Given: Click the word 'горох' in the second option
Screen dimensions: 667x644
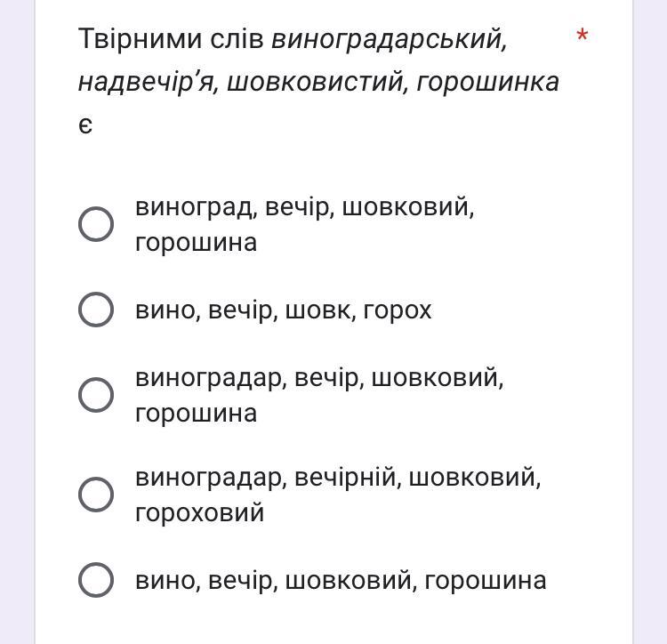Looking at the screenshot, I should (x=398, y=310).
